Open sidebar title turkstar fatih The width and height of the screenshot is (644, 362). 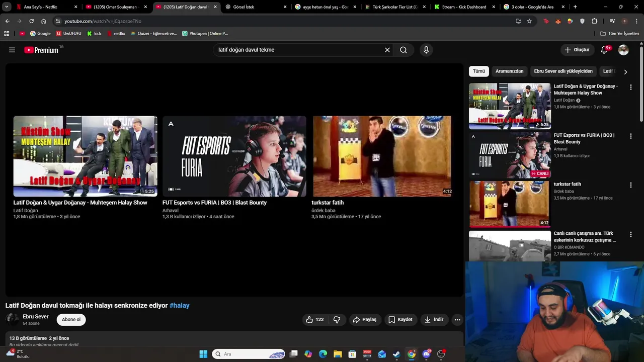coord(567,184)
